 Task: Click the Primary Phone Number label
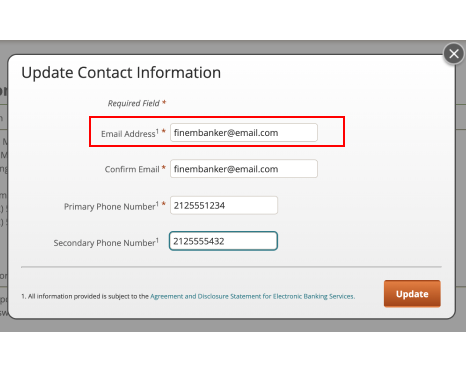click(111, 206)
